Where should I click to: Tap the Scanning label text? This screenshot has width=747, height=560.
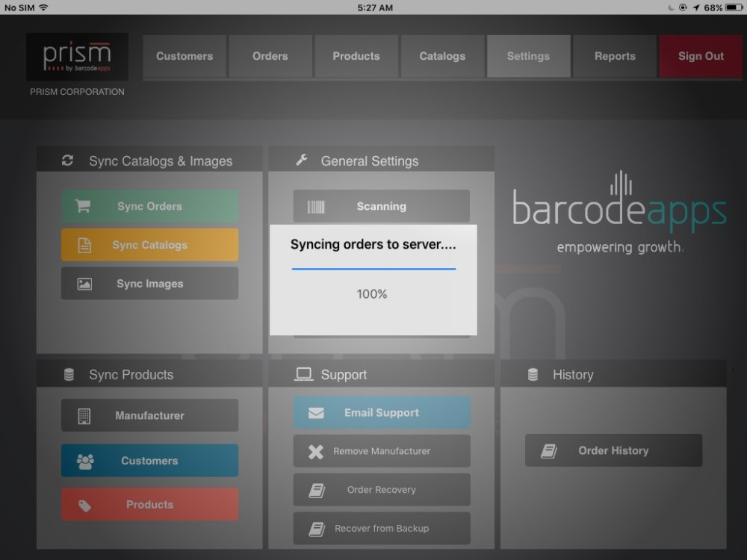(x=382, y=206)
